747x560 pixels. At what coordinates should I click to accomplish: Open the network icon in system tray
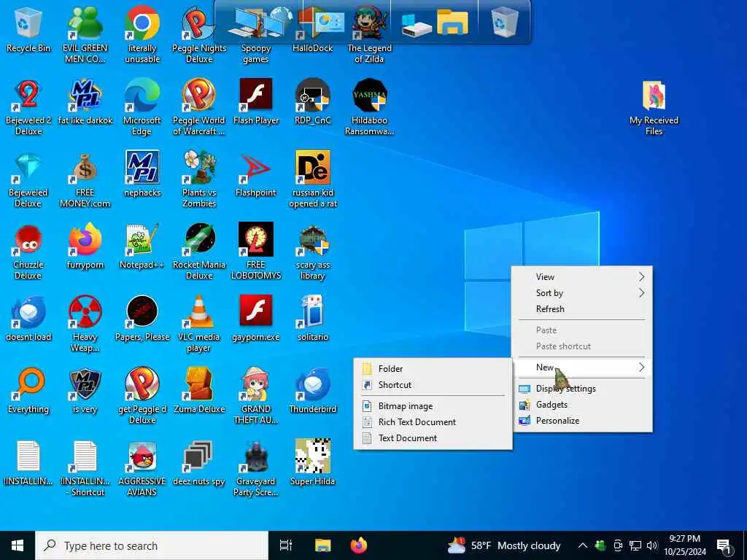click(635, 545)
